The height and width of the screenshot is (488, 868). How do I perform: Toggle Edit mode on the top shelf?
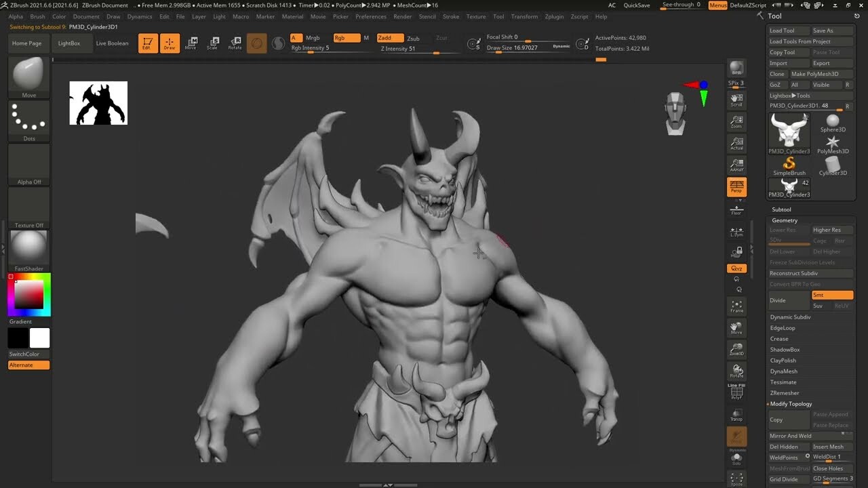click(148, 43)
